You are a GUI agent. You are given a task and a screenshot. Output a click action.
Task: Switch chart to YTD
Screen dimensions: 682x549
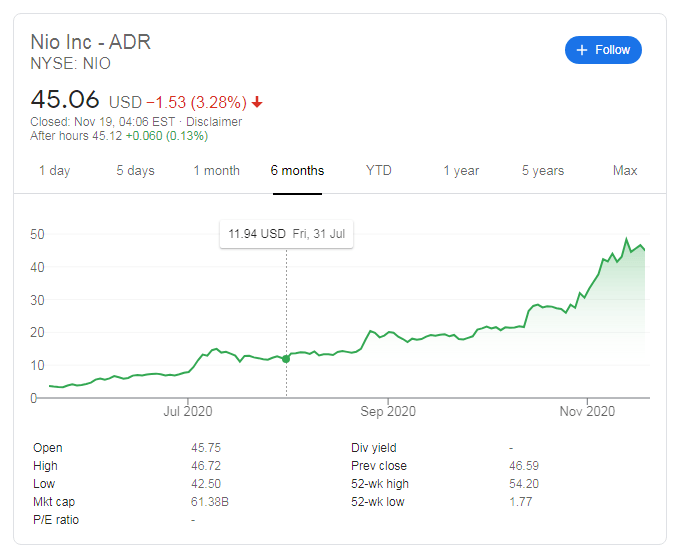pos(378,170)
